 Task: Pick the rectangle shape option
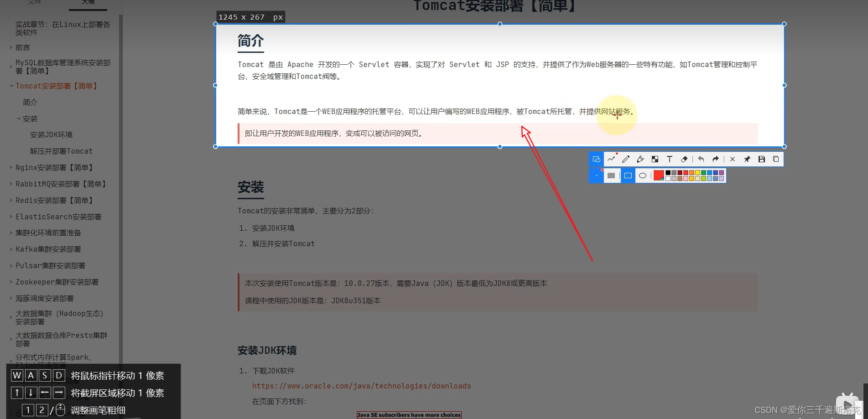[x=628, y=176]
